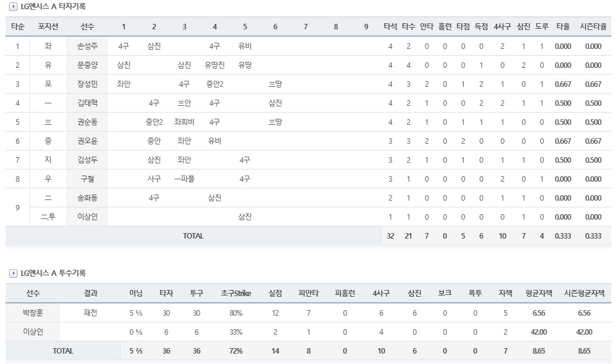615x364 pixels.
Task: Select player name 손성주
Action: (87, 46)
